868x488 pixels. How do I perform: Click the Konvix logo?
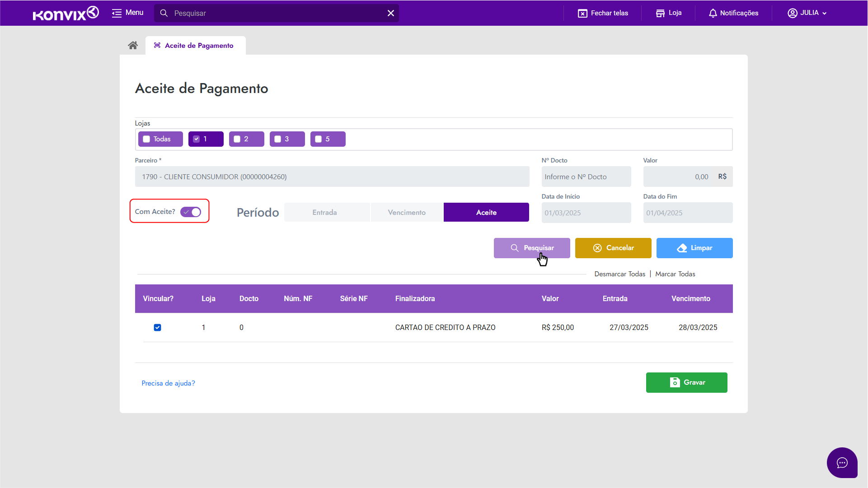[66, 14]
